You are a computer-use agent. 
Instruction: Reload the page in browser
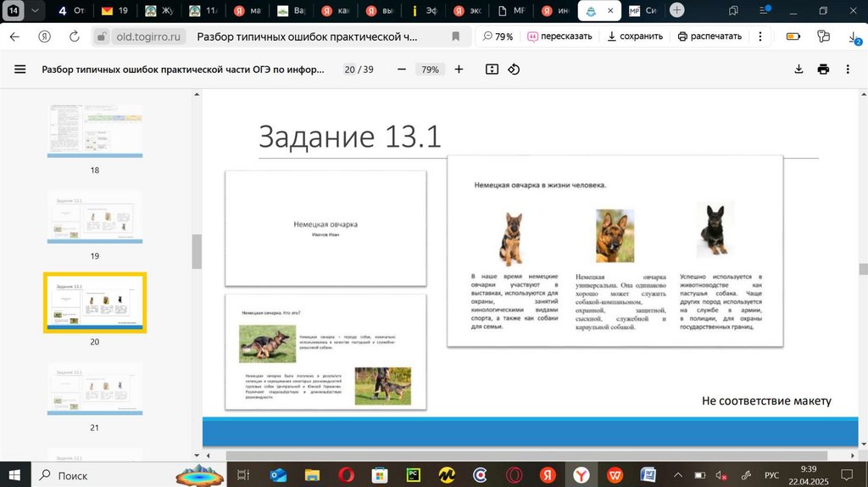click(x=75, y=36)
